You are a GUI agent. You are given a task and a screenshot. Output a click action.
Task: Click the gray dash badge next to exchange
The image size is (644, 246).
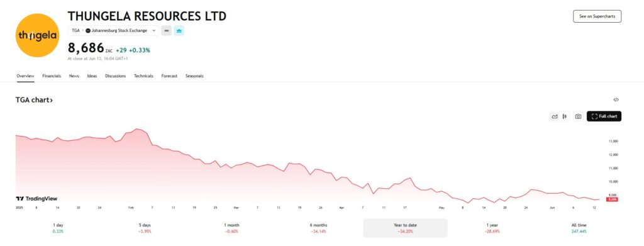click(x=166, y=30)
